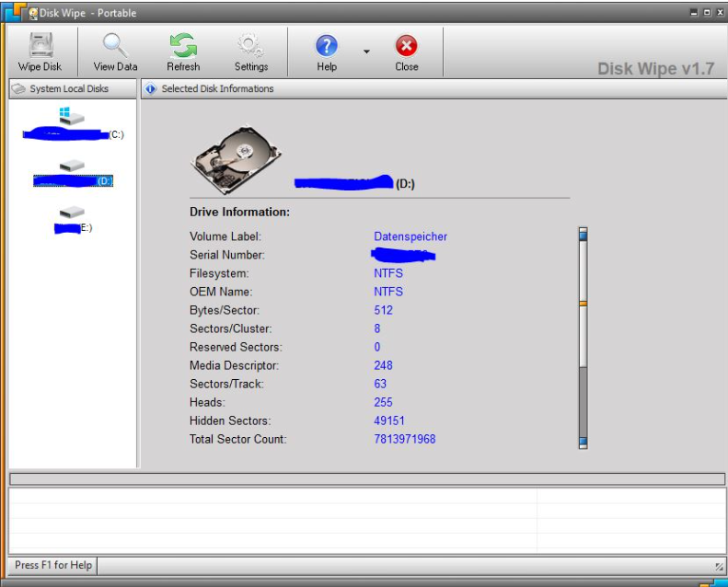Click the Drive Information heading
This screenshot has width=728, height=587.
coord(239,212)
